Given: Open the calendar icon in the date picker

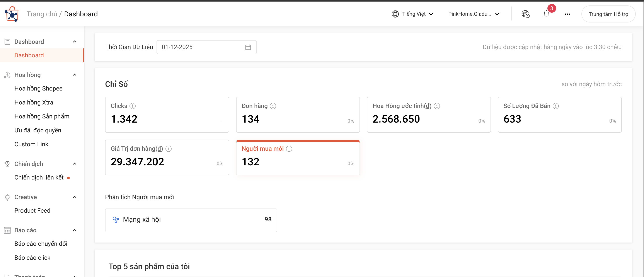Looking at the screenshot, I should point(248,47).
